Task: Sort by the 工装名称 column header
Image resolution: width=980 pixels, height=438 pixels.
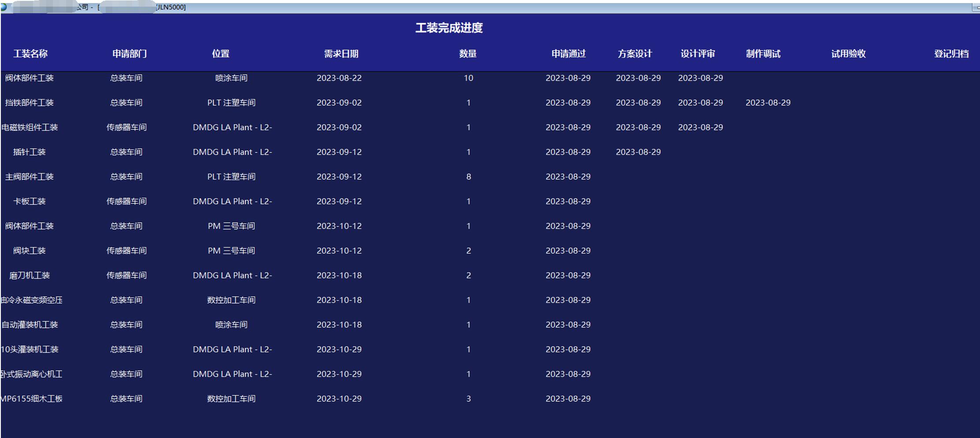Action: click(x=30, y=54)
